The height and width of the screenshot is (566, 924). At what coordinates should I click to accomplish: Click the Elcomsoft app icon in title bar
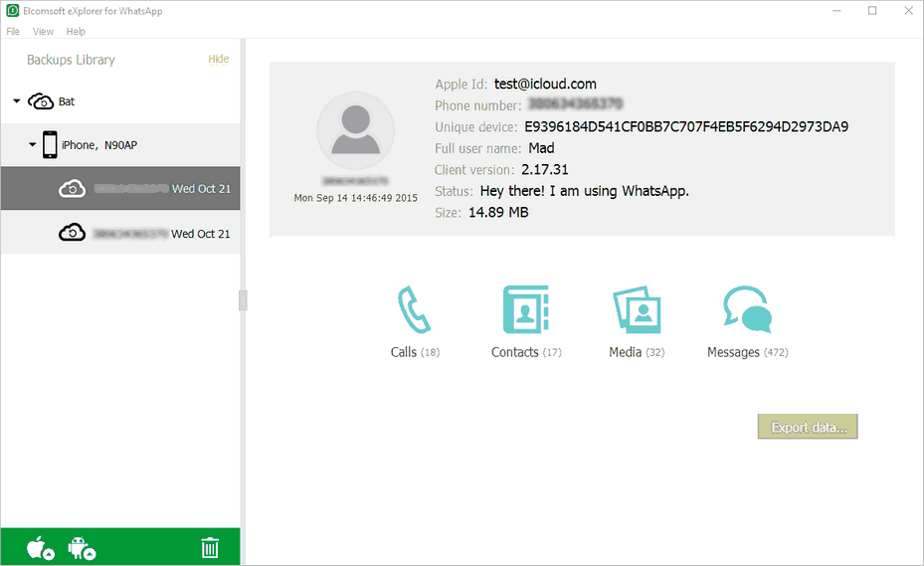(x=12, y=11)
